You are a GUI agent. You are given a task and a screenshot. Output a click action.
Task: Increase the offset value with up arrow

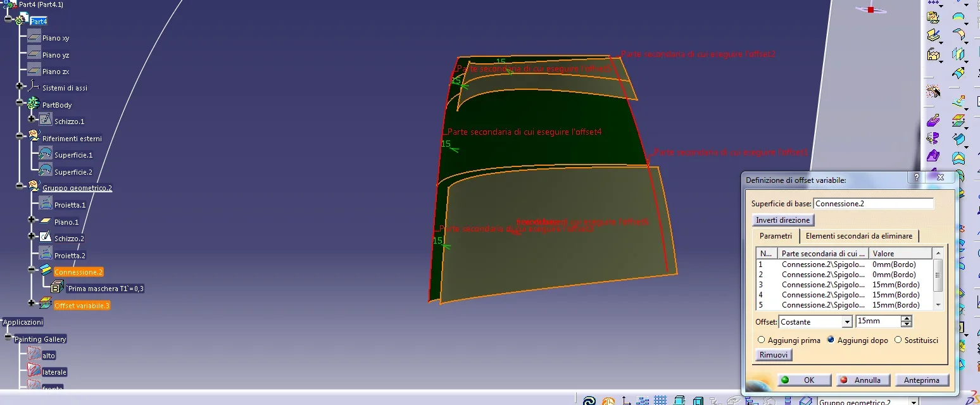(x=907, y=318)
